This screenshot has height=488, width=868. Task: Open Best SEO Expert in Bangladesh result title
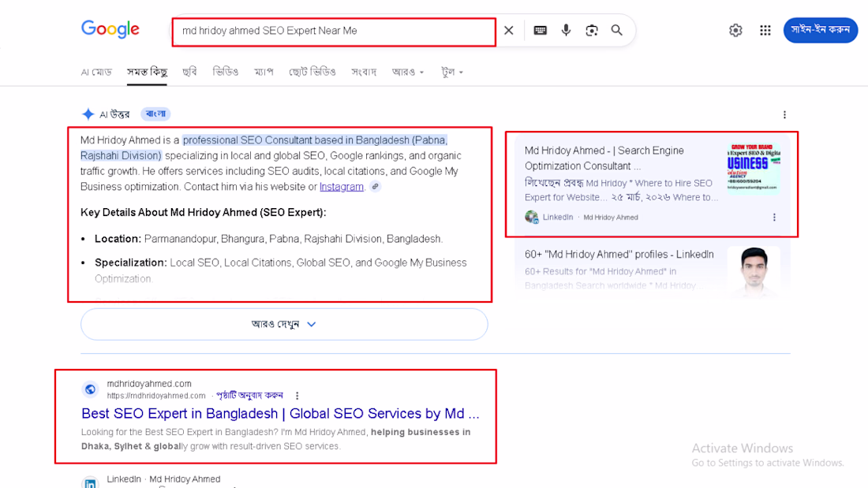click(x=280, y=413)
